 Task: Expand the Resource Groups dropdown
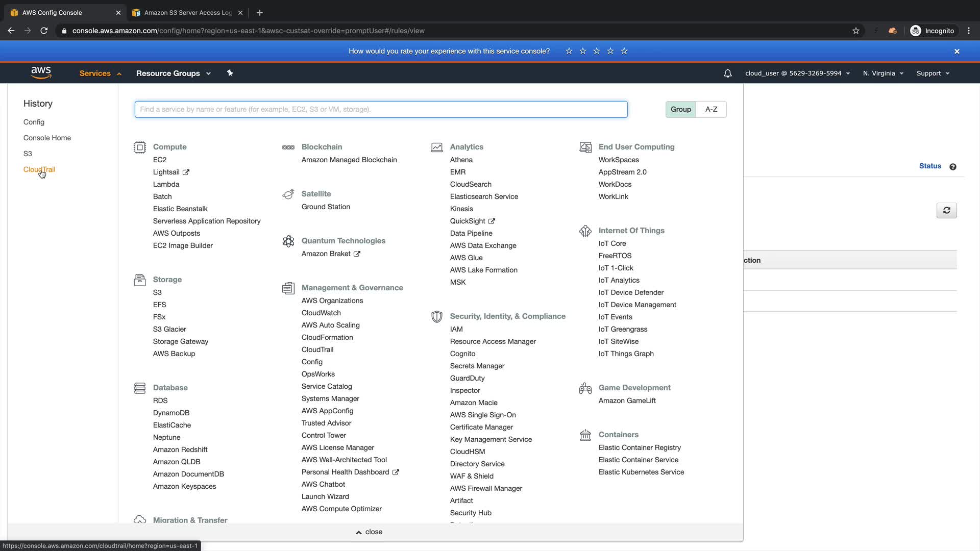point(173,73)
